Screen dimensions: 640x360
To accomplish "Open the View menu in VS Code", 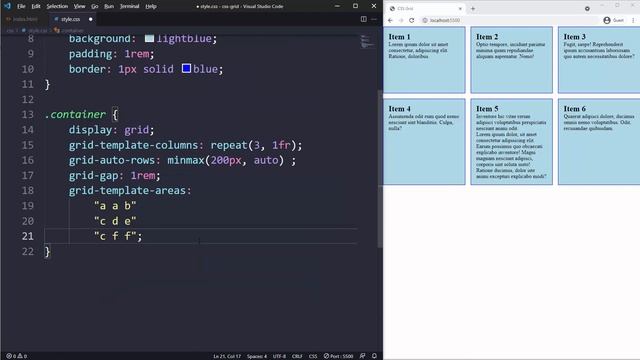I will pos(79,6).
